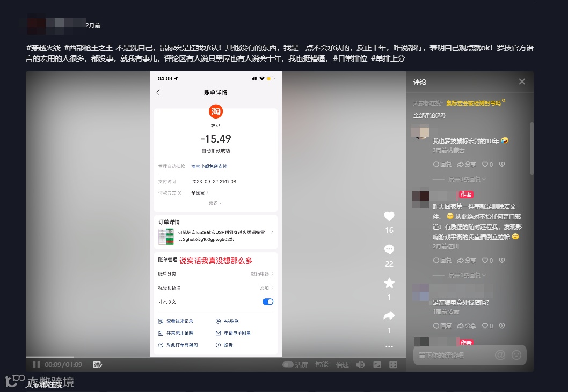
Task: Dislike the 左狼电竞外设店 comment
Action: (x=502, y=326)
